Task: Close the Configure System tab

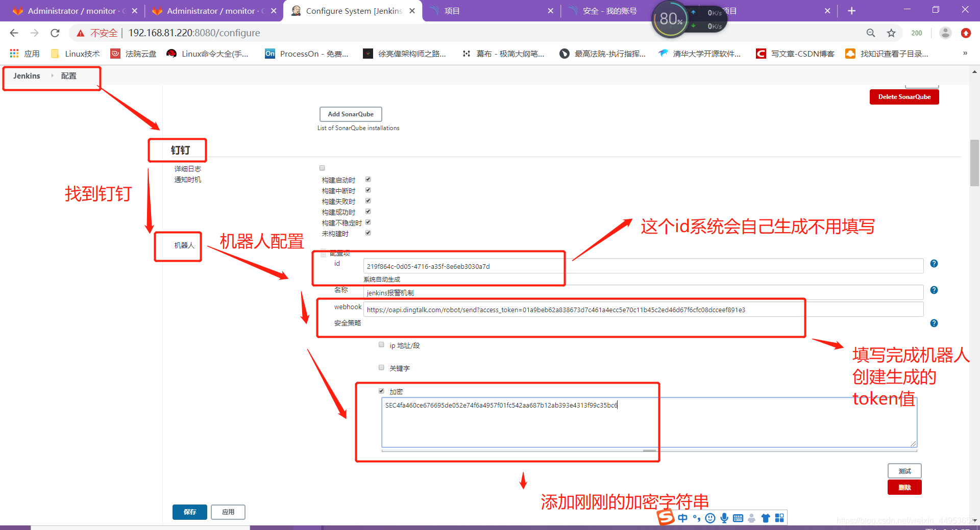Action: pyautogui.click(x=412, y=11)
